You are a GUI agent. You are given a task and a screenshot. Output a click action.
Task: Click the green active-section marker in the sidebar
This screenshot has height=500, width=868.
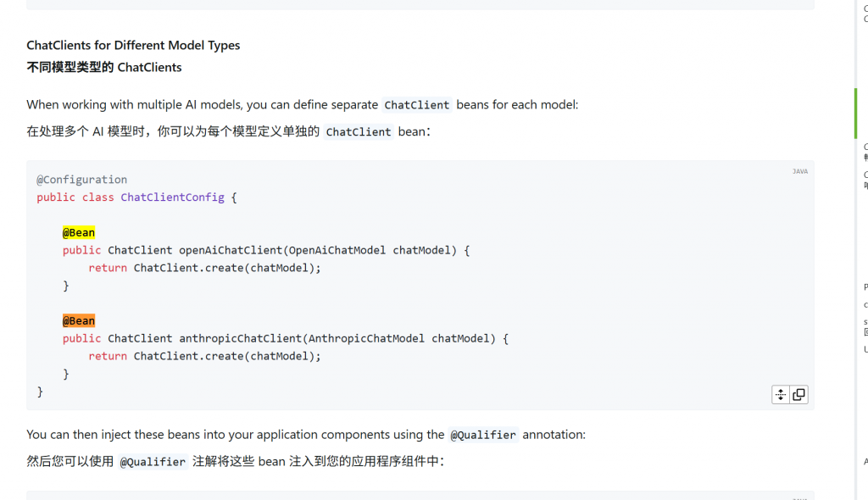tap(855, 113)
